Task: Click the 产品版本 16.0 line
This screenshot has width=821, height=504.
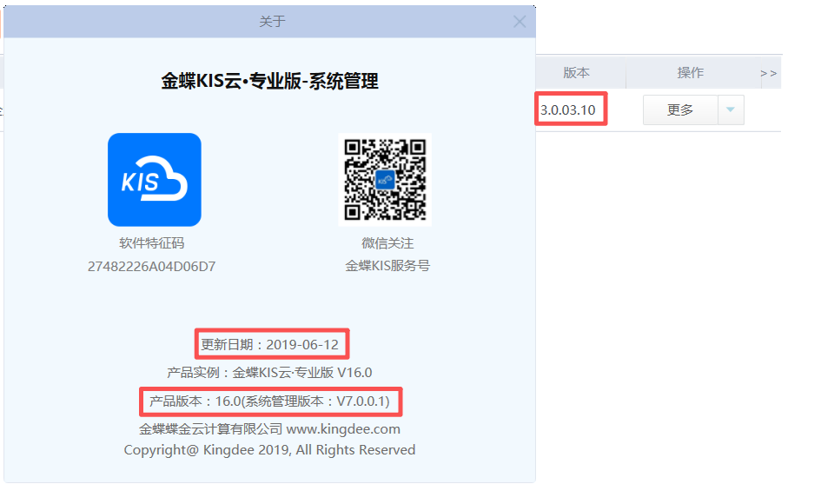Action: [x=270, y=401]
